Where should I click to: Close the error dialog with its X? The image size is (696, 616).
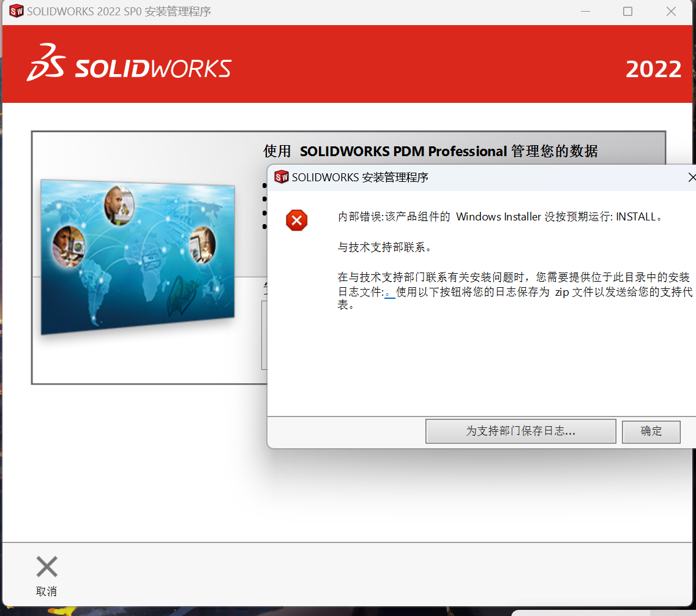[x=691, y=178]
